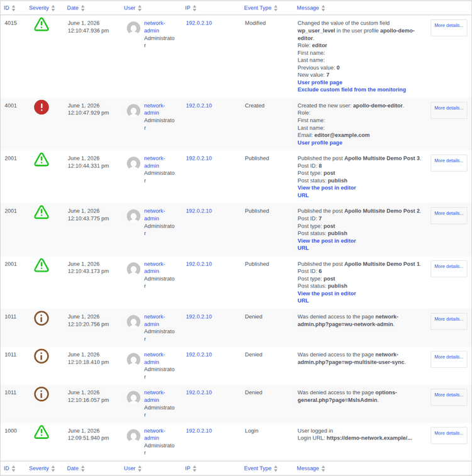Sort by IP using top header
This screenshot has width=472, height=476.
191,8
